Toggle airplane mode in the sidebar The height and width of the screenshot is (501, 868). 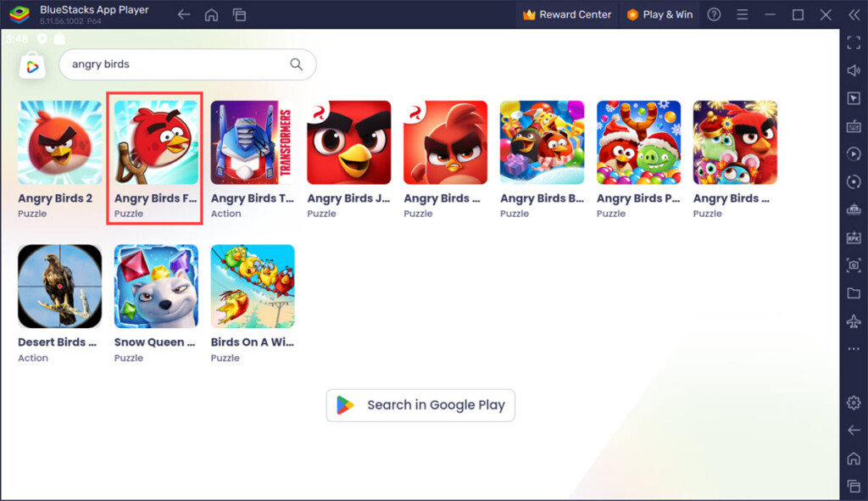(854, 321)
